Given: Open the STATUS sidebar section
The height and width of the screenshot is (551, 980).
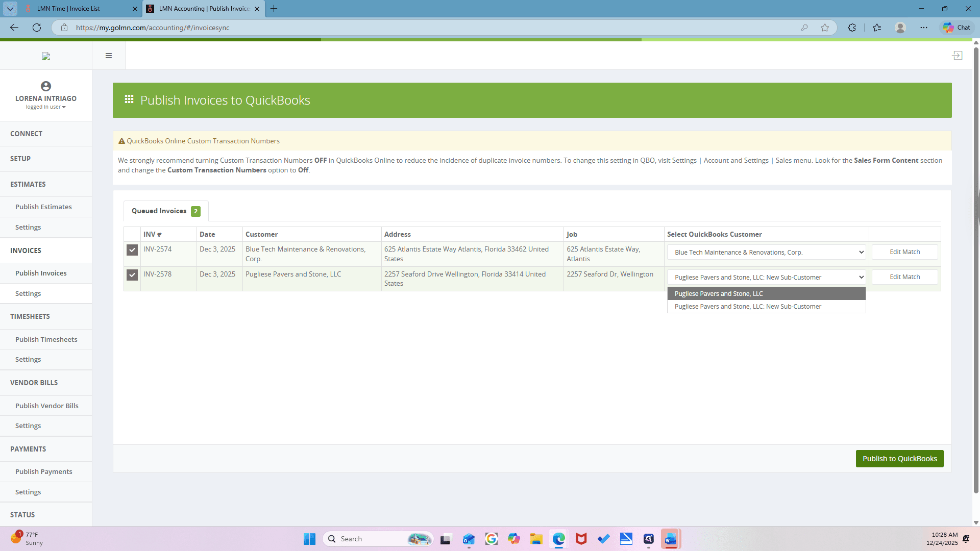Looking at the screenshot, I should (46, 515).
